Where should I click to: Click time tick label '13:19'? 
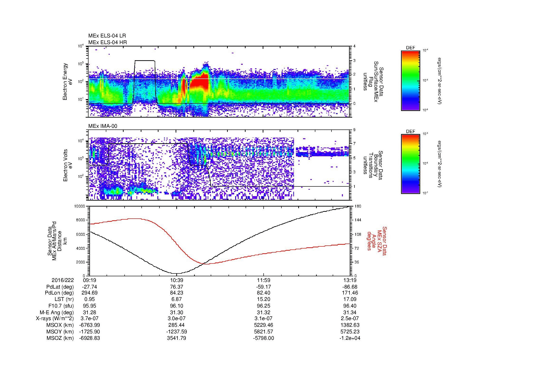click(350, 280)
